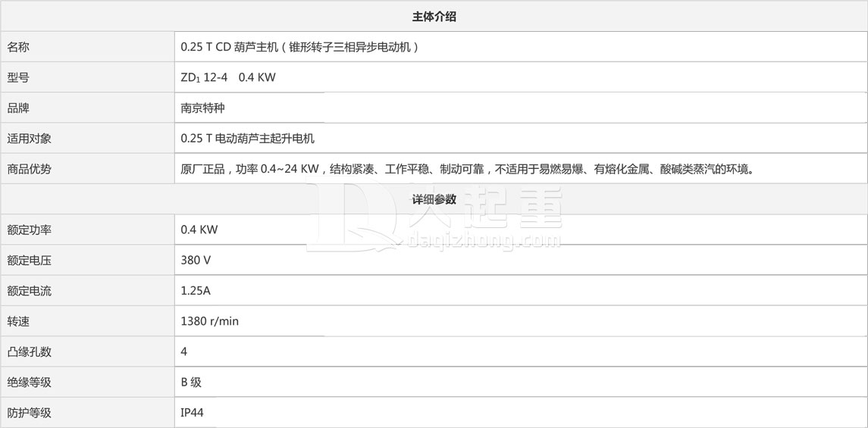Select the ZD1 12-4 0.4 KW model value

228,78
